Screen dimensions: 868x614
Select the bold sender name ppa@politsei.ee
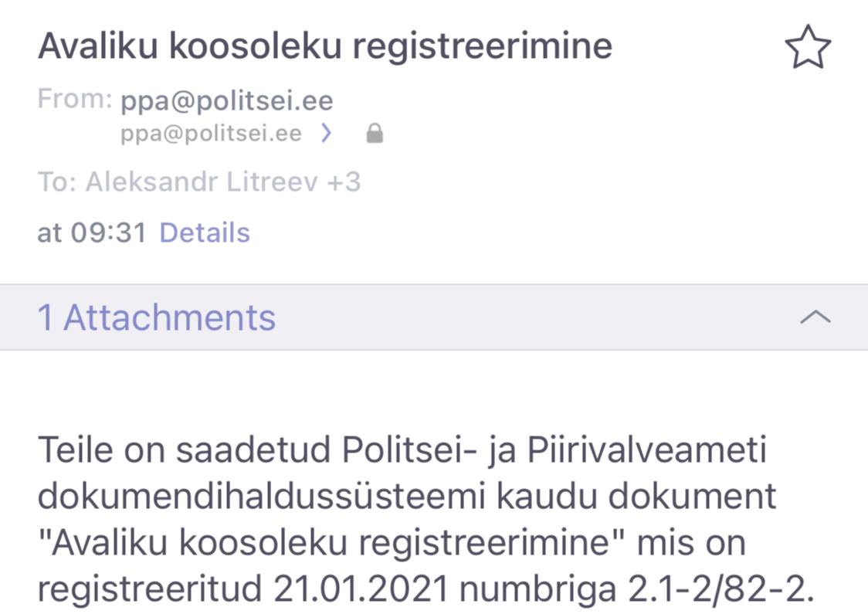pos(227,101)
